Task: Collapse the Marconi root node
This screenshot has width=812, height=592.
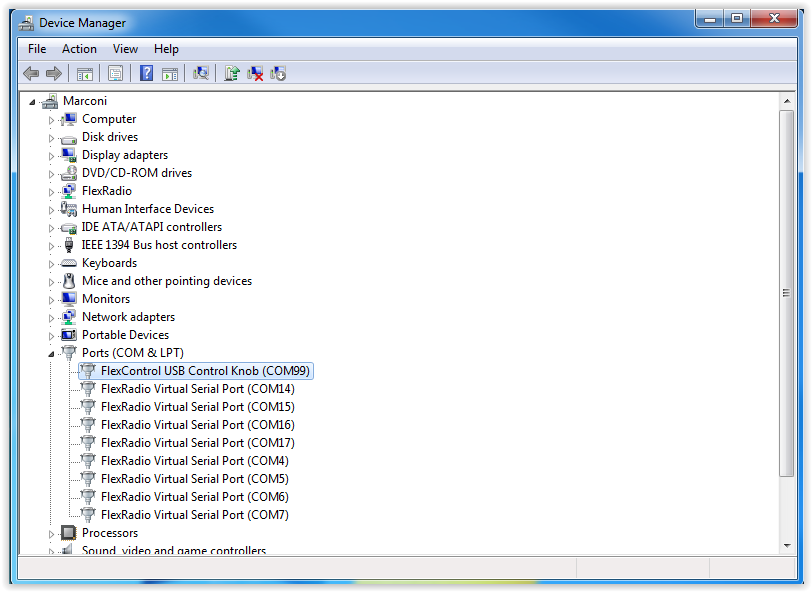Action: tap(32, 102)
